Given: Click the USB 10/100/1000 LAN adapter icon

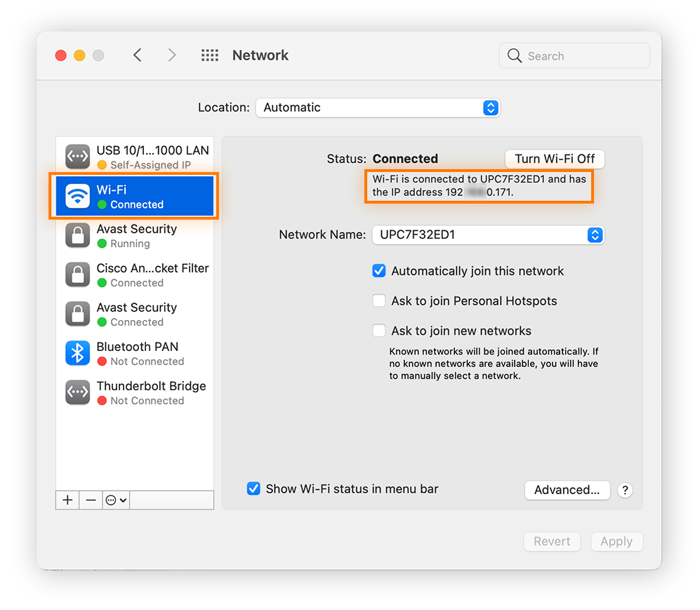Looking at the screenshot, I should pos(77,157).
